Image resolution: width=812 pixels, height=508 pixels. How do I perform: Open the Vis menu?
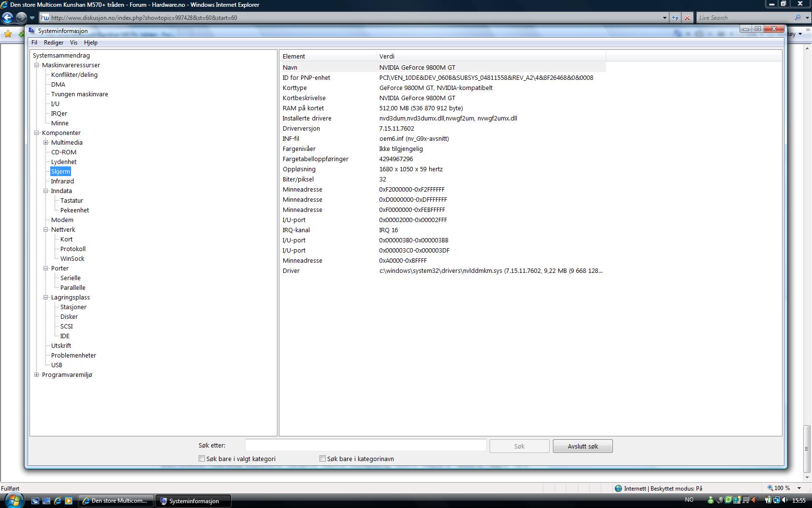click(x=73, y=43)
